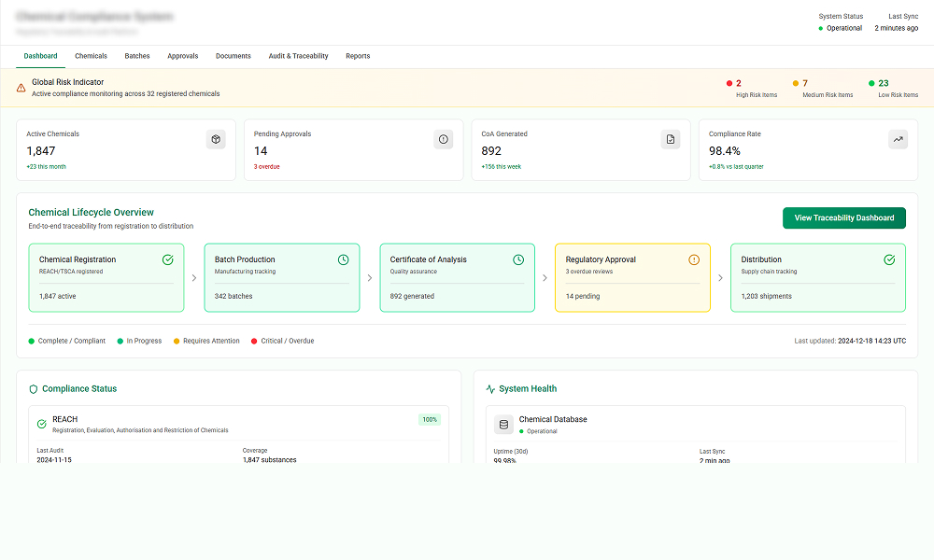Click the Chemical Database icon
This screenshot has height=560, width=934.
[x=504, y=425]
